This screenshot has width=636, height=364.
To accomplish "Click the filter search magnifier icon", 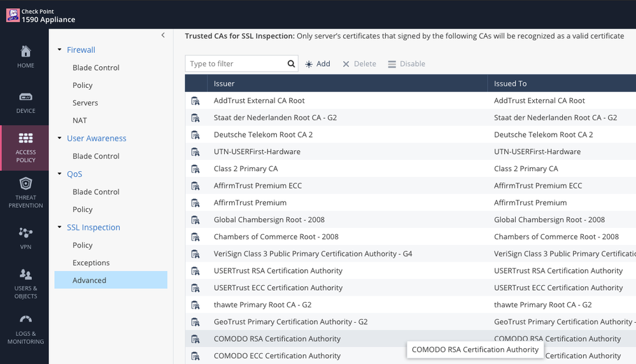I will [x=291, y=64].
